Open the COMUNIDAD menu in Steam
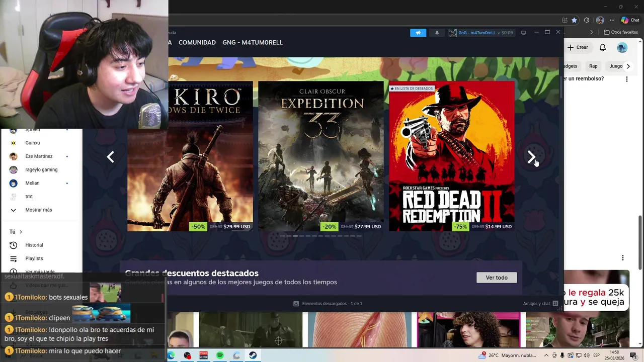644x362 pixels. (x=197, y=43)
